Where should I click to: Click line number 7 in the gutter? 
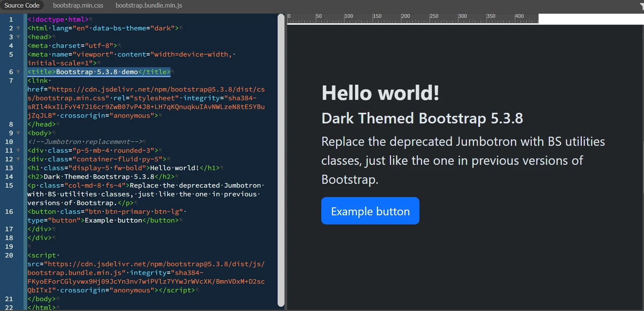pos(11,81)
